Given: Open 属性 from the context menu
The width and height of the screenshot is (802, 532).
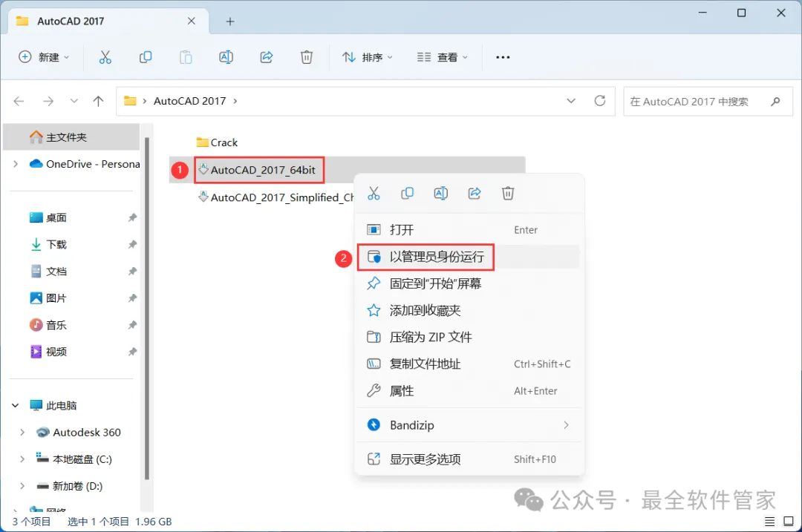Looking at the screenshot, I should pos(469,391).
